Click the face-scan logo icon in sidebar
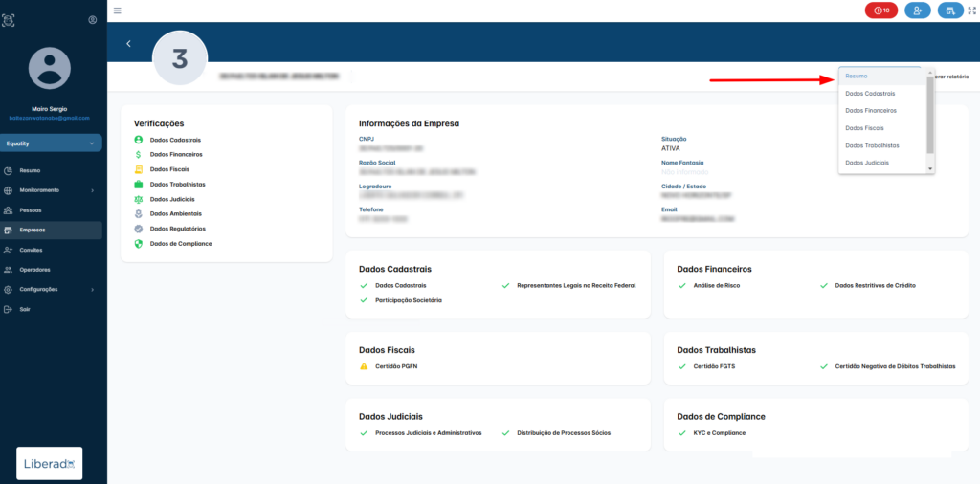The image size is (980, 484). (x=8, y=20)
